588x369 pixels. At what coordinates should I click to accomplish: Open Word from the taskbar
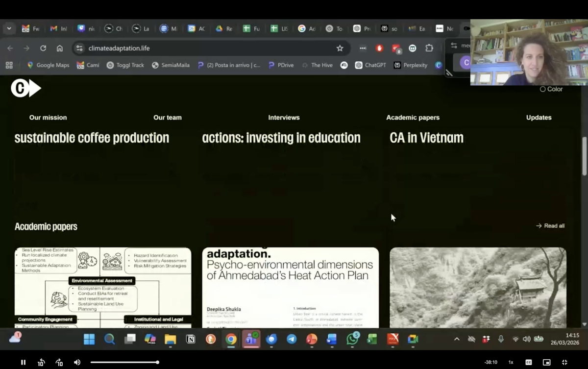tap(332, 339)
